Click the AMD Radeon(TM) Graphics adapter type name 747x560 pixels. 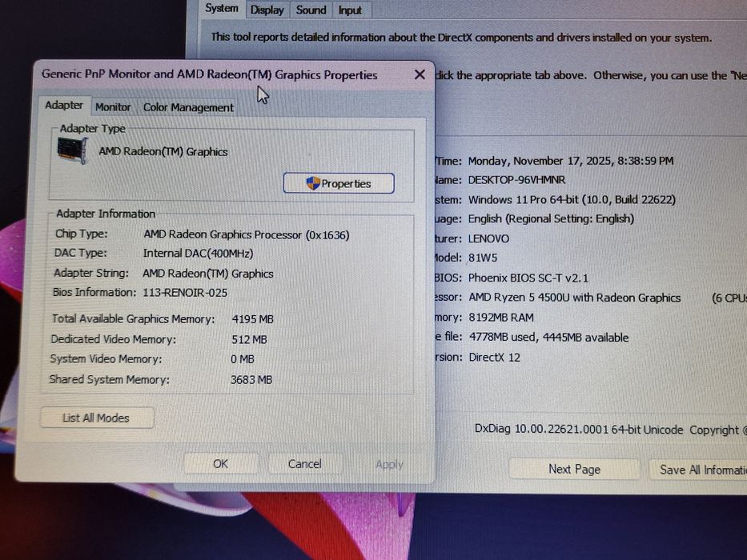click(163, 152)
